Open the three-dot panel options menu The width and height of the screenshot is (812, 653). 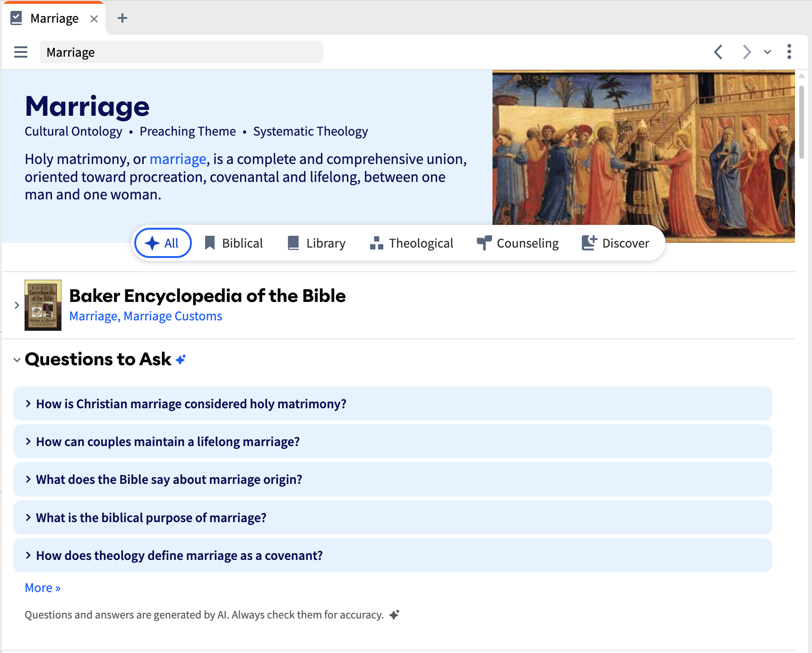pos(789,52)
